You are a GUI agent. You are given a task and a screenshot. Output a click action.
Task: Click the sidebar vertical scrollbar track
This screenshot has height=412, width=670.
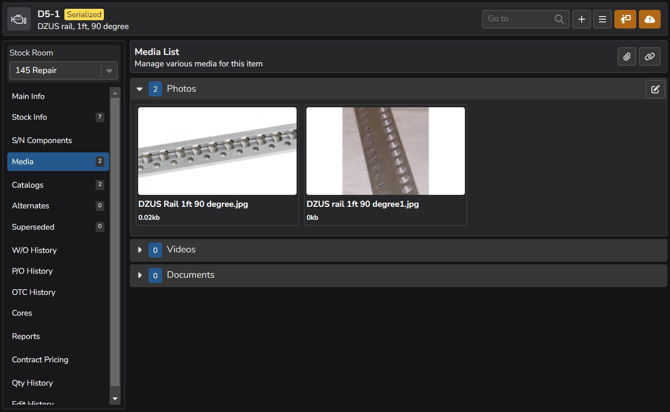[115, 244]
